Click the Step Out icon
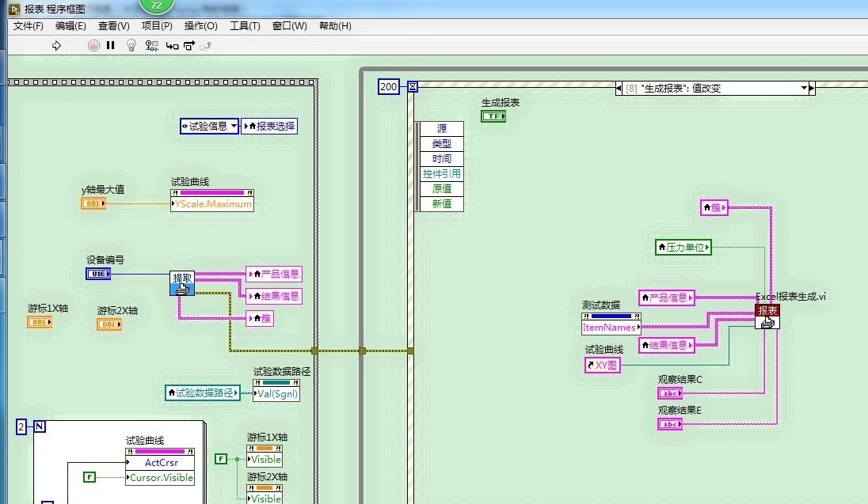The image size is (868, 504). pyautogui.click(x=205, y=46)
